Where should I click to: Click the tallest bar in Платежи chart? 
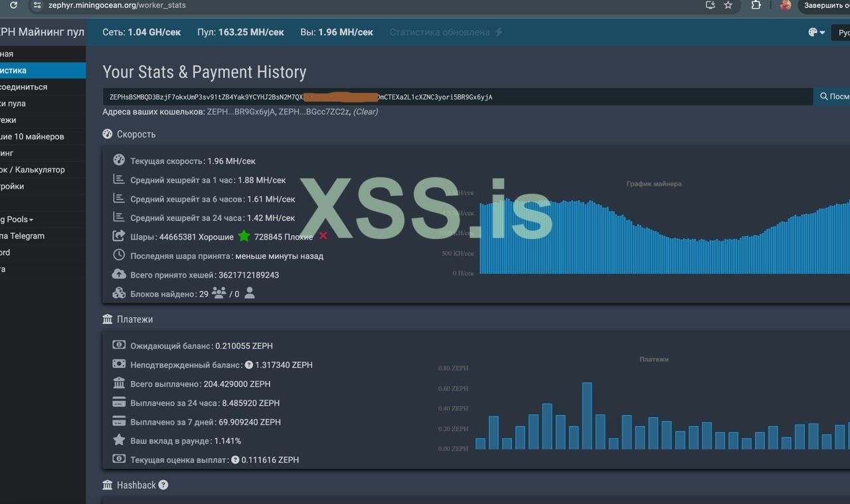click(587, 416)
